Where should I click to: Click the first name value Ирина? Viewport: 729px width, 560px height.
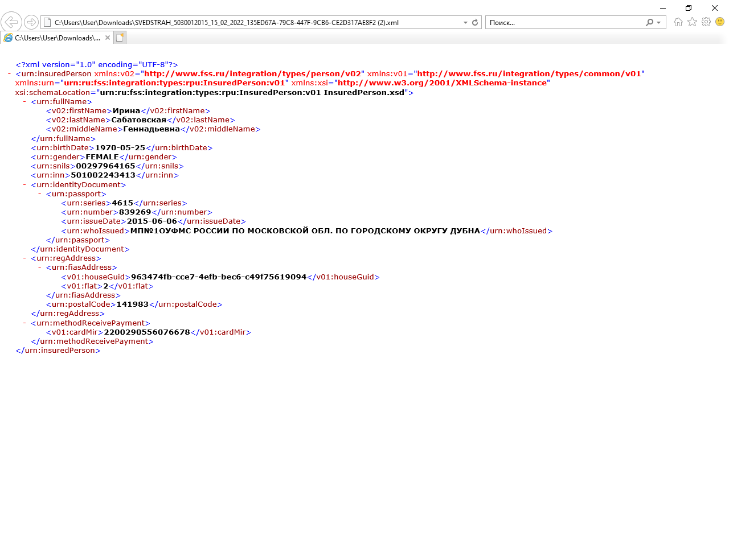(x=126, y=111)
